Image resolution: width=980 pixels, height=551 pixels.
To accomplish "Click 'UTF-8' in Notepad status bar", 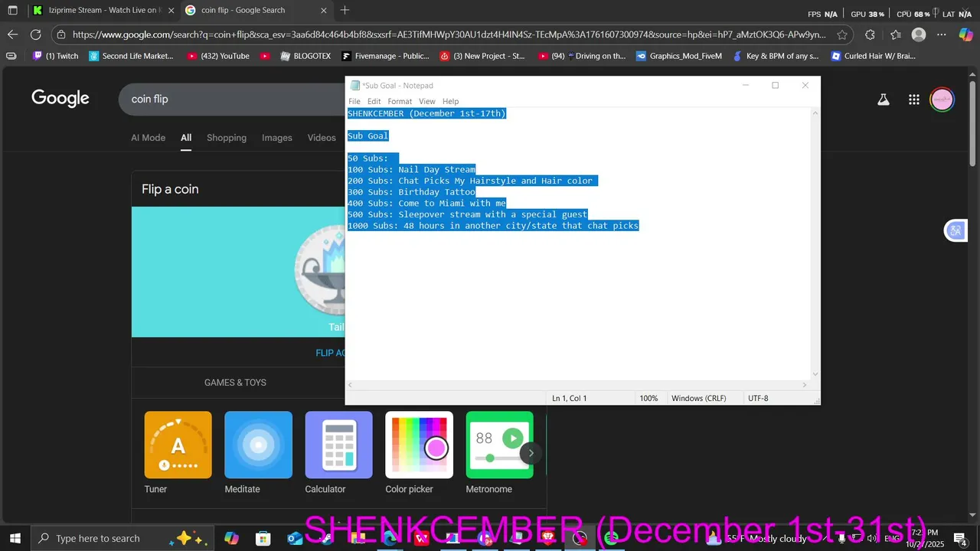I will tap(758, 398).
